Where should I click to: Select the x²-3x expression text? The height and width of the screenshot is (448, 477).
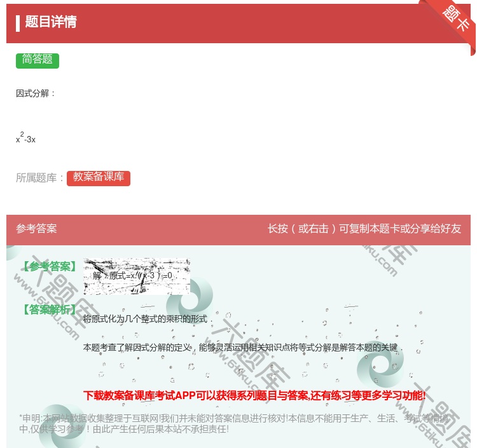tap(26, 138)
